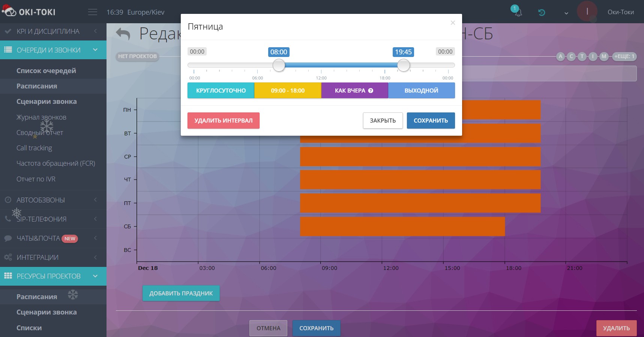Click the back arrow near the page title
The height and width of the screenshot is (337, 644).
pyautogui.click(x=123, y=34)
